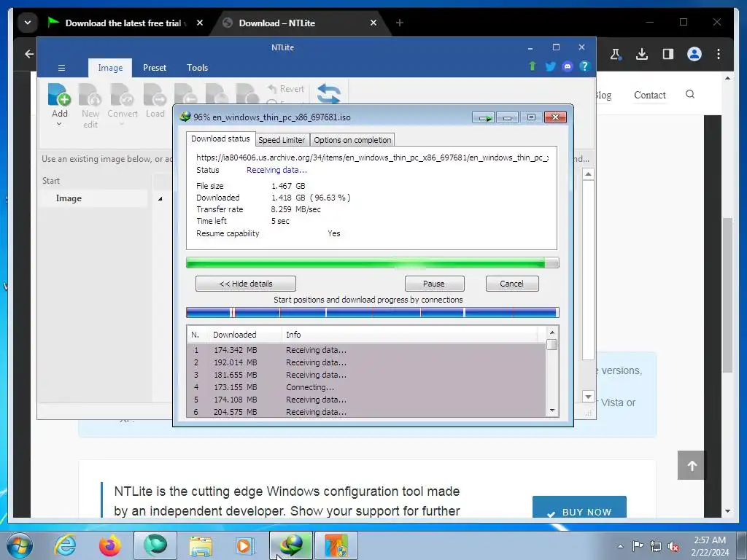Click the download dialog green arrow titlebar button

pos(484,117)
